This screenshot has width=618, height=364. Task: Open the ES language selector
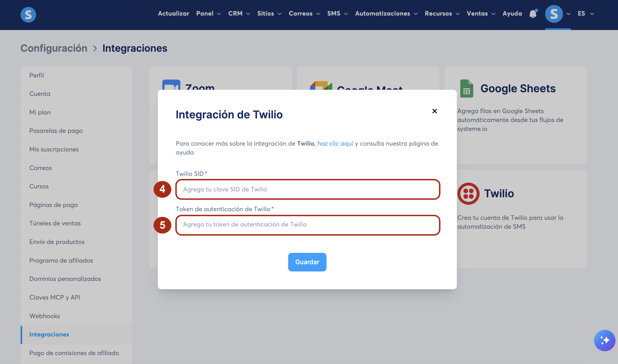(586, 13)
